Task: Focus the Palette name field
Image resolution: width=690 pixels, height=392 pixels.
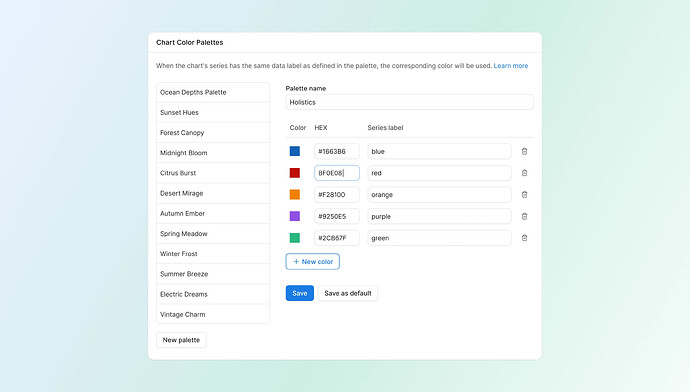Action: 409,102
